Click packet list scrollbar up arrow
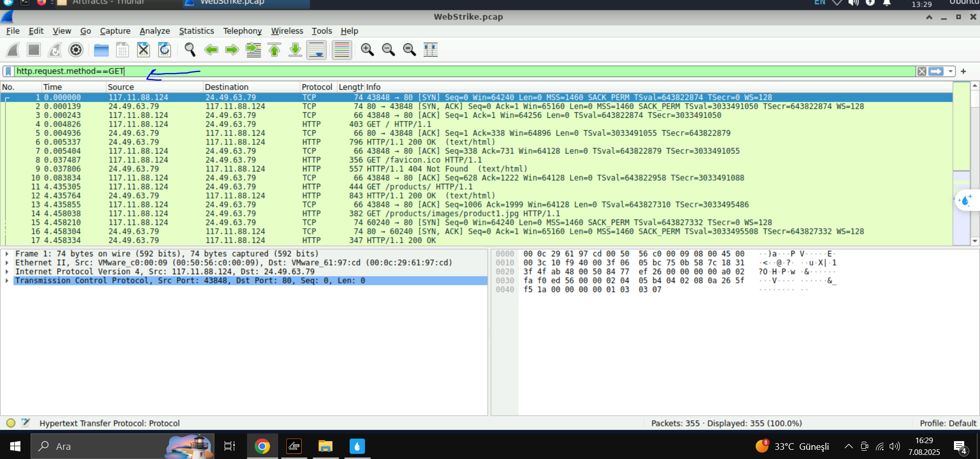The image size is (980, 459). 975,86
